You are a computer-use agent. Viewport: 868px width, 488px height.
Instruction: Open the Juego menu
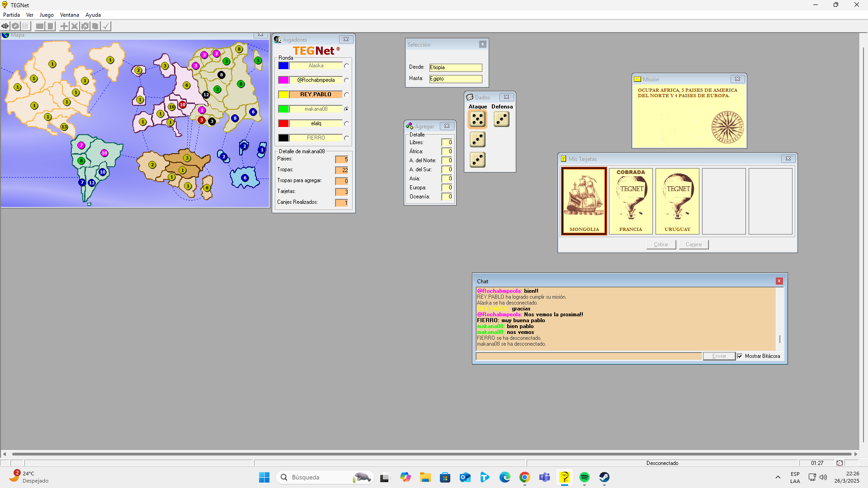(47, 15)
